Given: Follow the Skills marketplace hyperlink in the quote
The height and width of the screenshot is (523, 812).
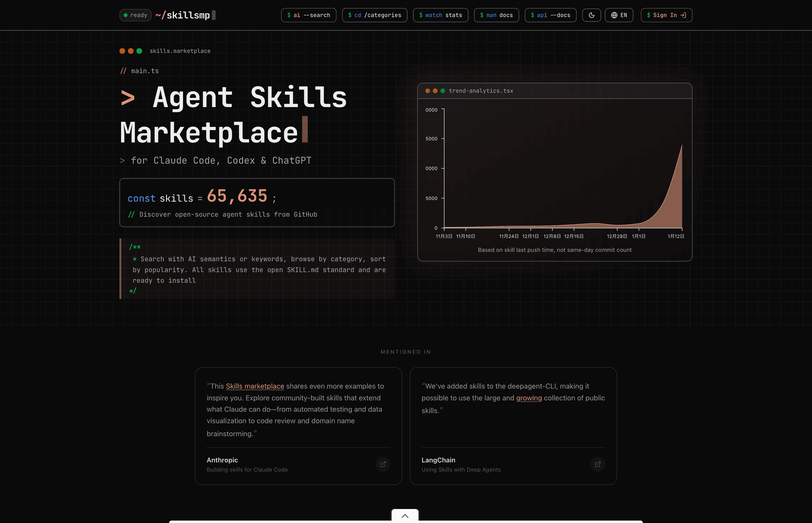Looking at the screenshot, I should click(255, 386).
